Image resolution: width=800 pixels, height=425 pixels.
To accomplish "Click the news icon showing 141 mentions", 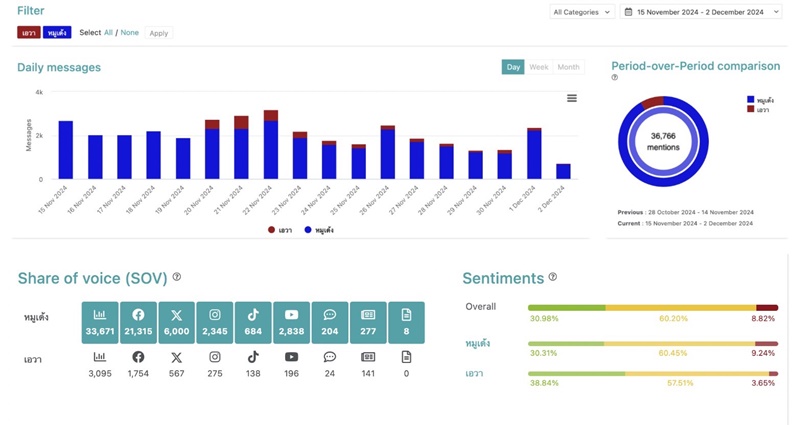I will point(368,357).
